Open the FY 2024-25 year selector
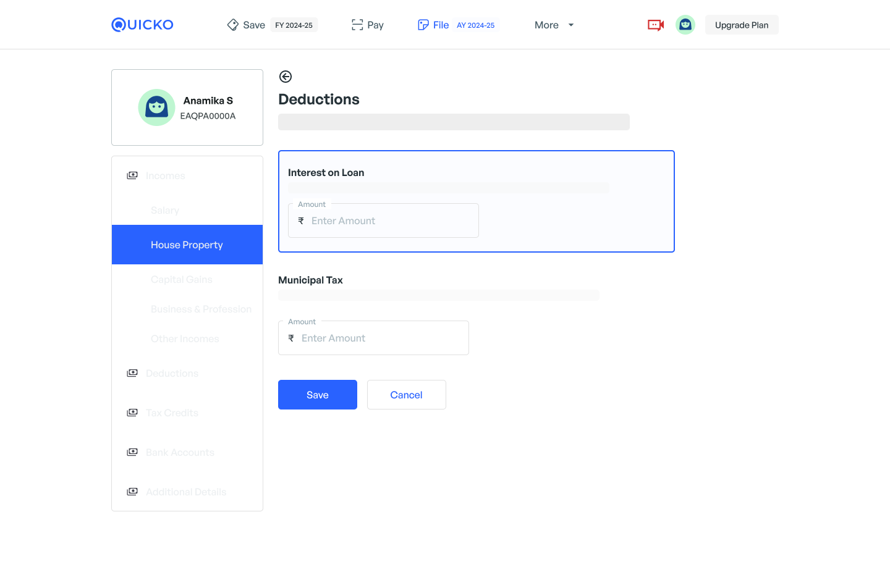The width and height of the screenshot is (890, 588). (x=294, y=25)
